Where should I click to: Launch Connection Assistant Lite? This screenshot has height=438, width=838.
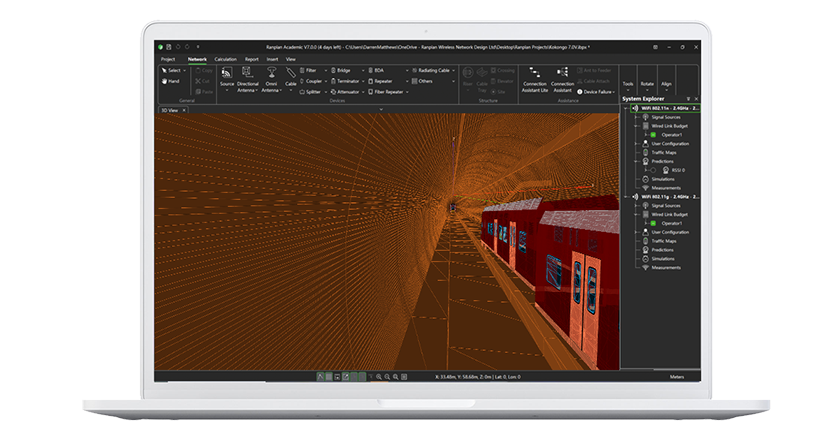pos(534,80)
